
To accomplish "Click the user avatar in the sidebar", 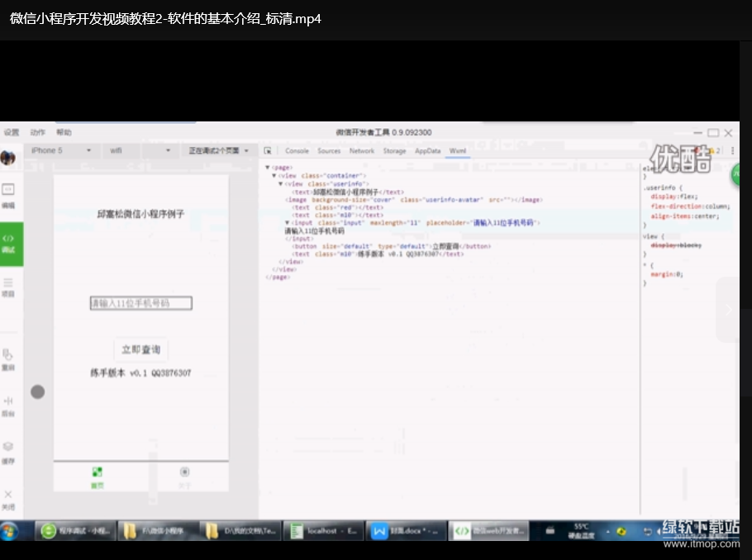I will [7, 157].
